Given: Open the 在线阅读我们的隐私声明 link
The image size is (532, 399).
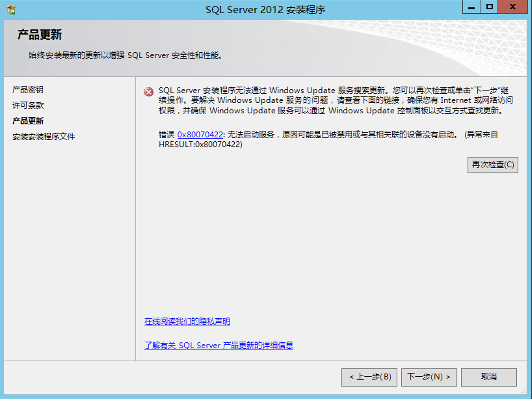Looking at the screenshot, I should [187, 321].
